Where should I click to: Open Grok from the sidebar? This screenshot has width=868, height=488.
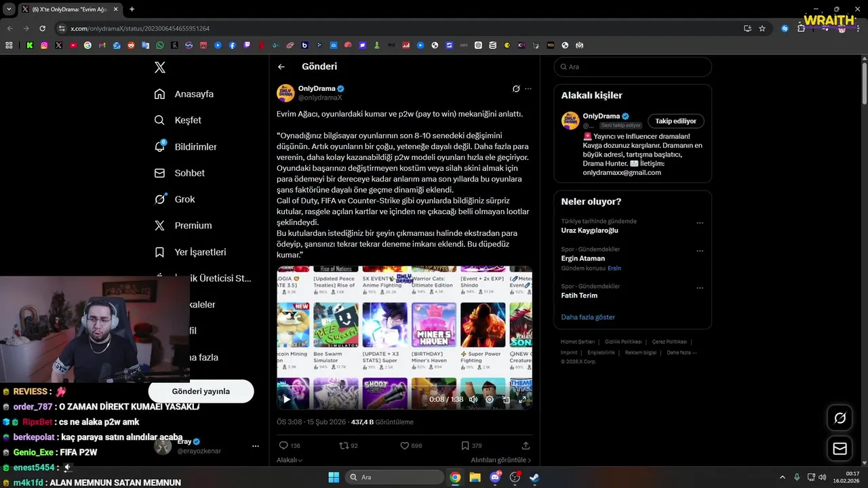click(174, 199)
